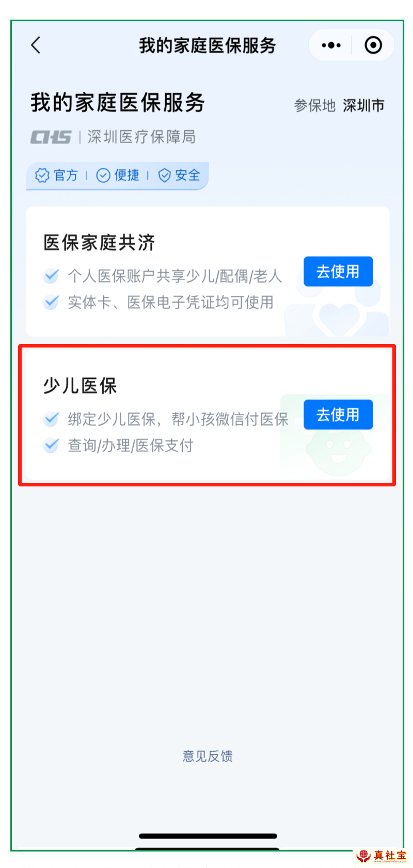Open the 意见反馈 link
This screenshot has height=868, width=413.
(x=208, y=756)
